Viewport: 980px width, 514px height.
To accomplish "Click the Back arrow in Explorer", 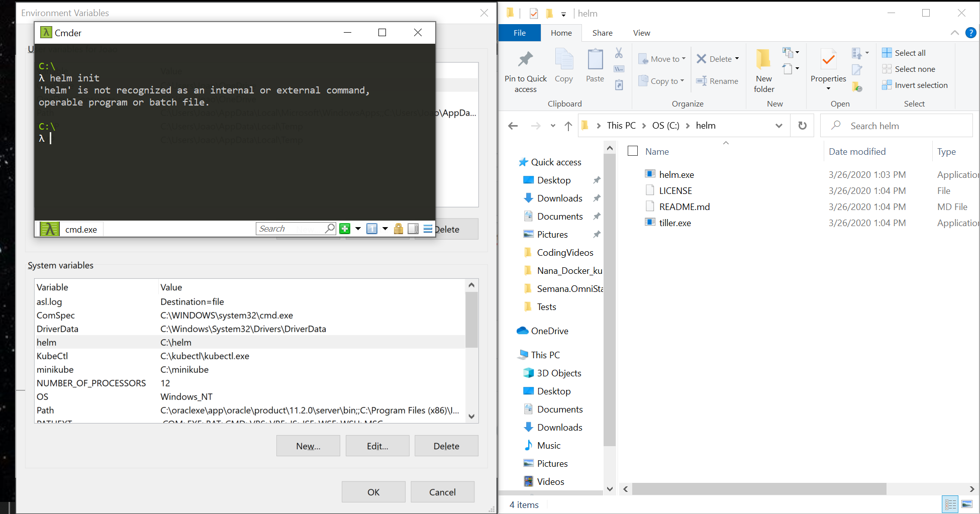I will [x=513, y=126].
